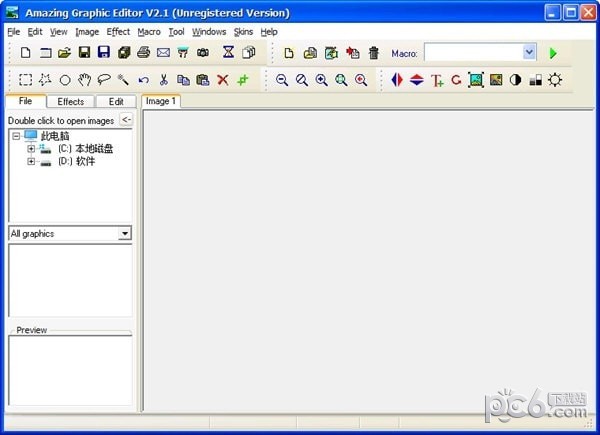Open the Skins menu
This screenshot has width=600, height=435.
[243, 32]
